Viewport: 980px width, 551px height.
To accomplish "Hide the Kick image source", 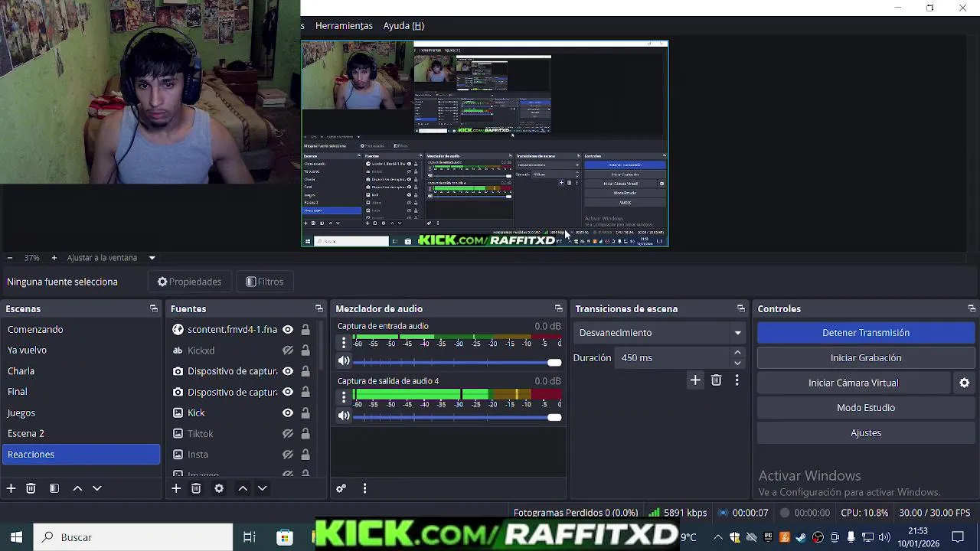I will tap(288, 412).
